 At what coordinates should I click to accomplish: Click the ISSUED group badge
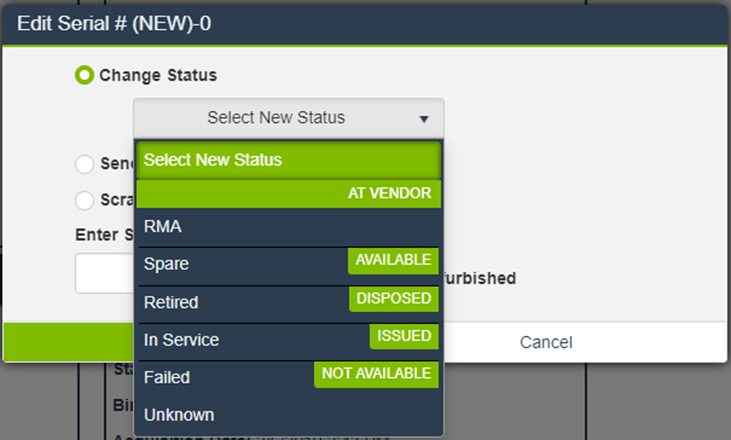tap(404, 336)
